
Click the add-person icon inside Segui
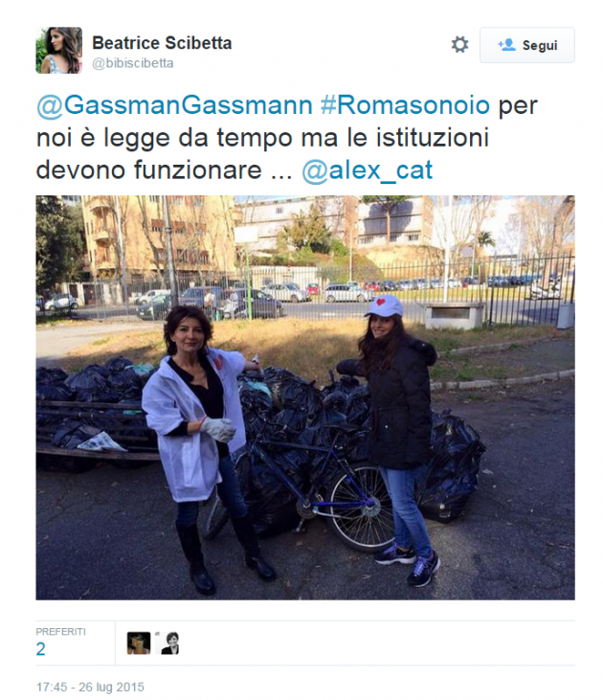(x=506, y=45)
